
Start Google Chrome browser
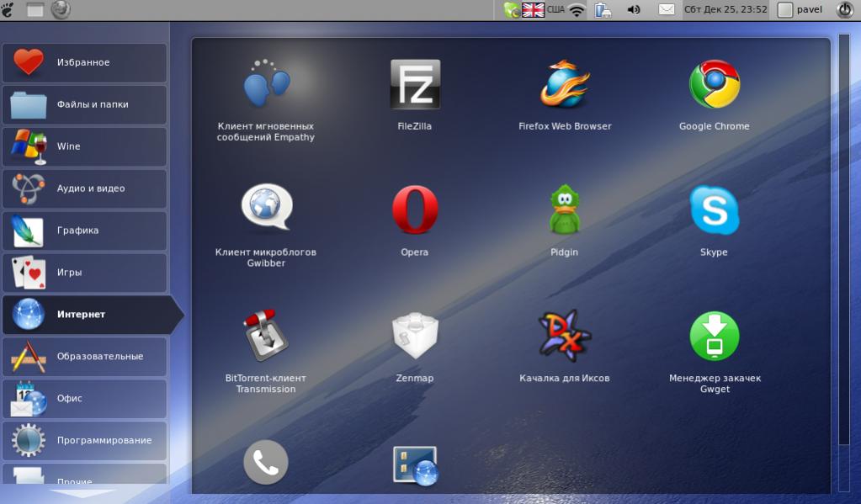(714, 85)
